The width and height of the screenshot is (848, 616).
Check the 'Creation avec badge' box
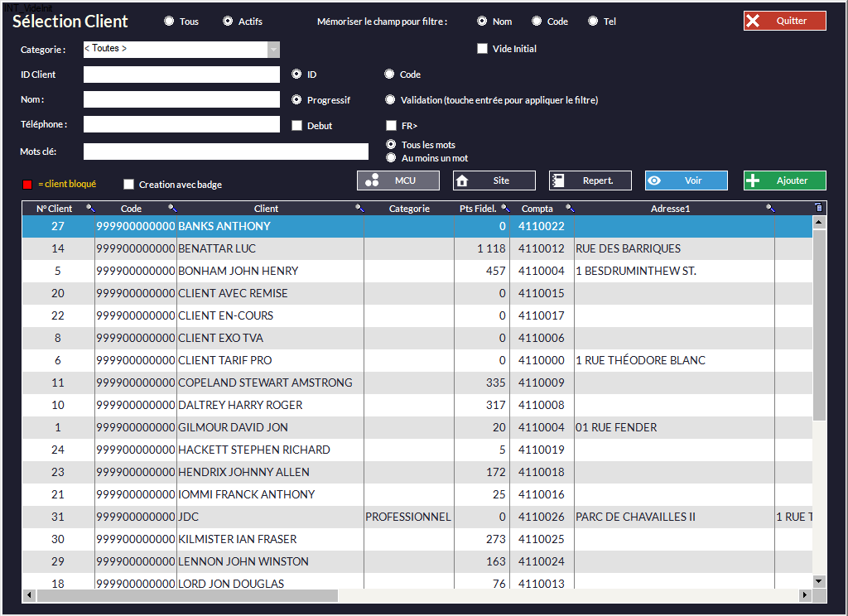(x=128, y=185)
